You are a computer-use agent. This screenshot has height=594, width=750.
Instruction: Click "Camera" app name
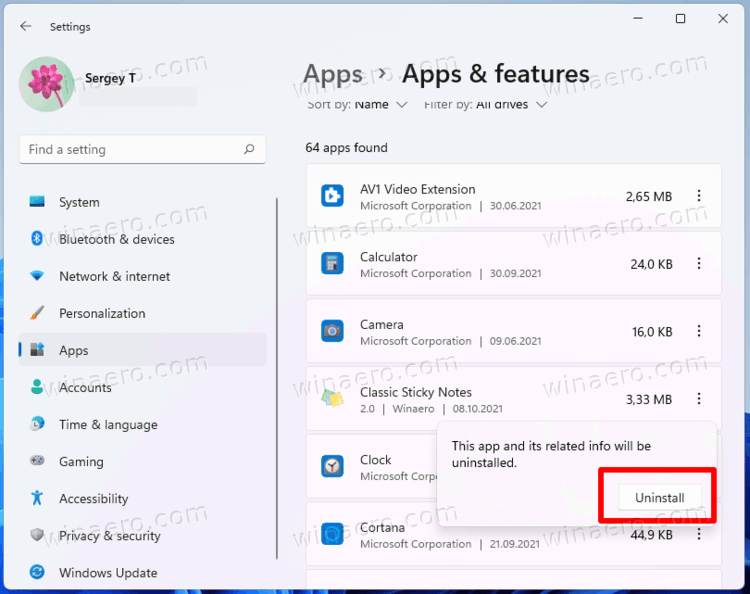click(x=381, y=325)
